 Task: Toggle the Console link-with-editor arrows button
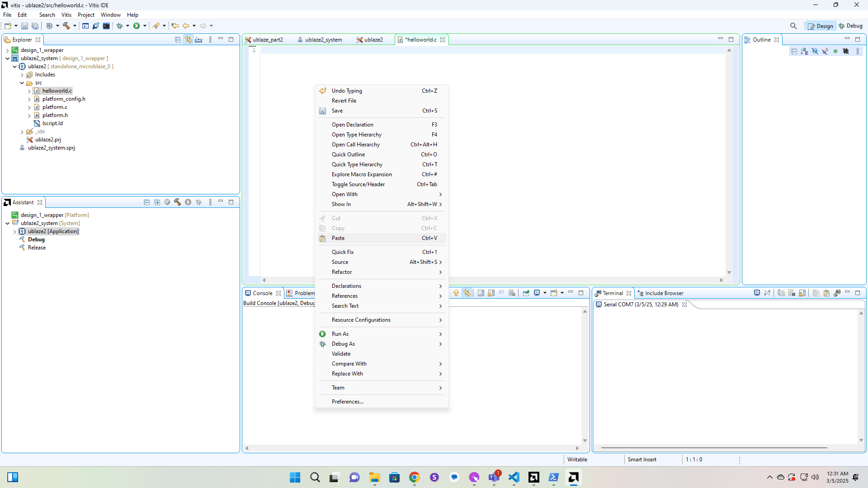coord(467,293)
